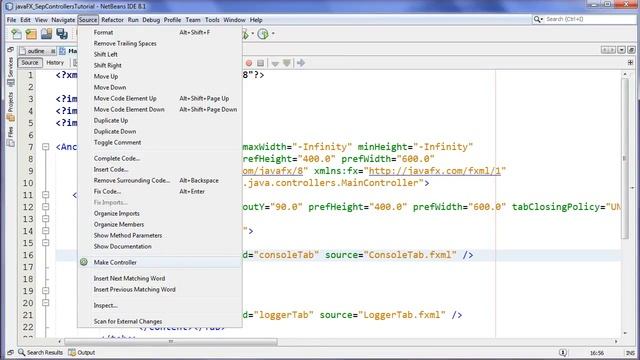Open the Profile Project dropdown arrow

point(273,34)
